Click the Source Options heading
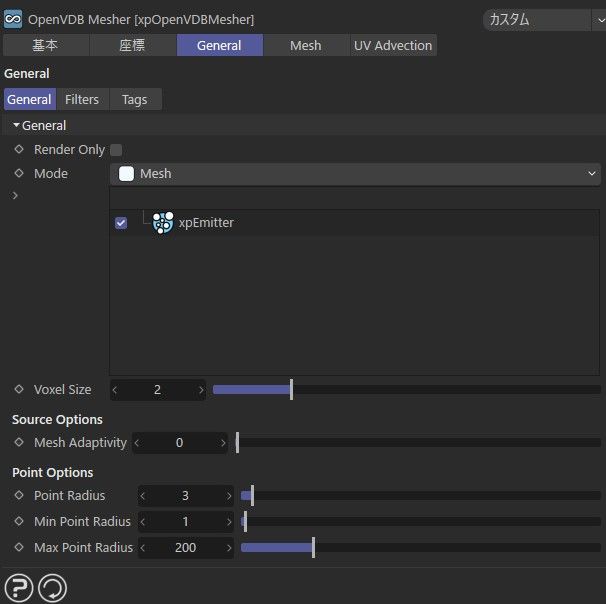 [x=57, y=419]
